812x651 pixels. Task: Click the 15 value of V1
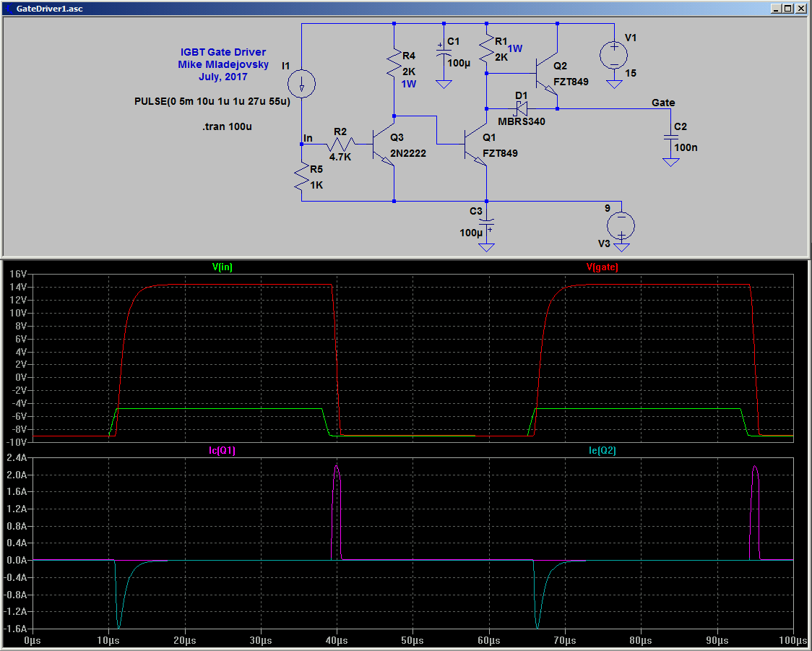[630, 74]
